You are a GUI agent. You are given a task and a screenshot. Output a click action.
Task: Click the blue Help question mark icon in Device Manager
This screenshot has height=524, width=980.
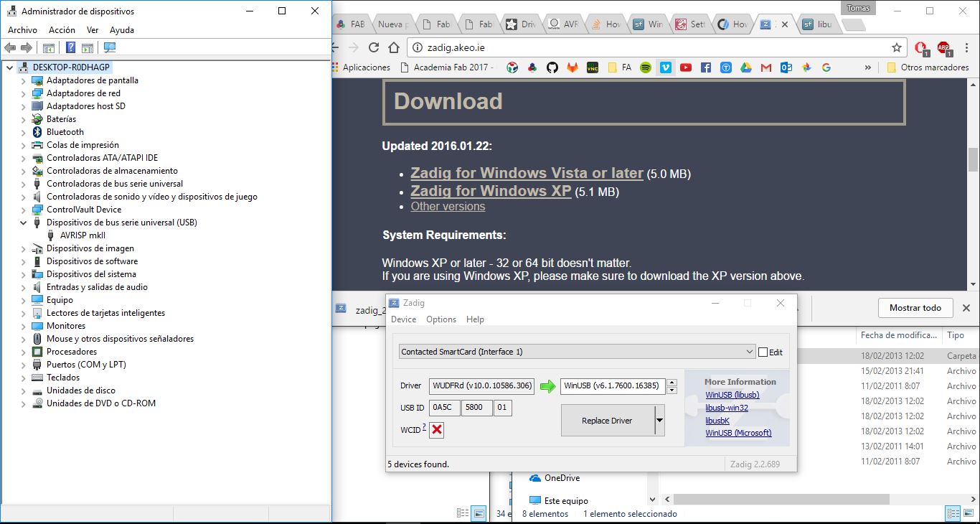click(70, 47)
